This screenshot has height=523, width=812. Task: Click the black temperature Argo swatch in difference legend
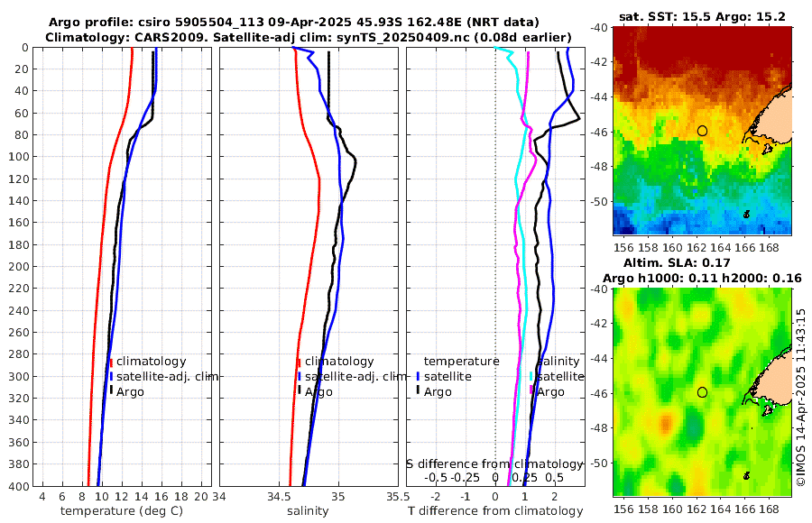click(418, 390)
